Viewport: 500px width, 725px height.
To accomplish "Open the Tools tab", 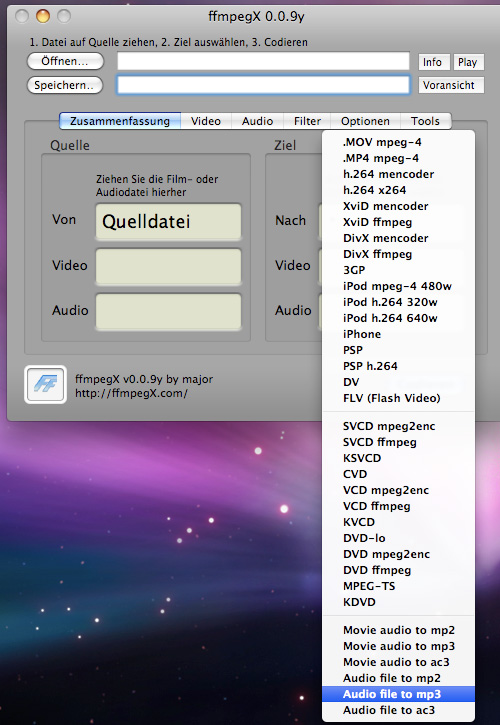I will coord(425,121).
